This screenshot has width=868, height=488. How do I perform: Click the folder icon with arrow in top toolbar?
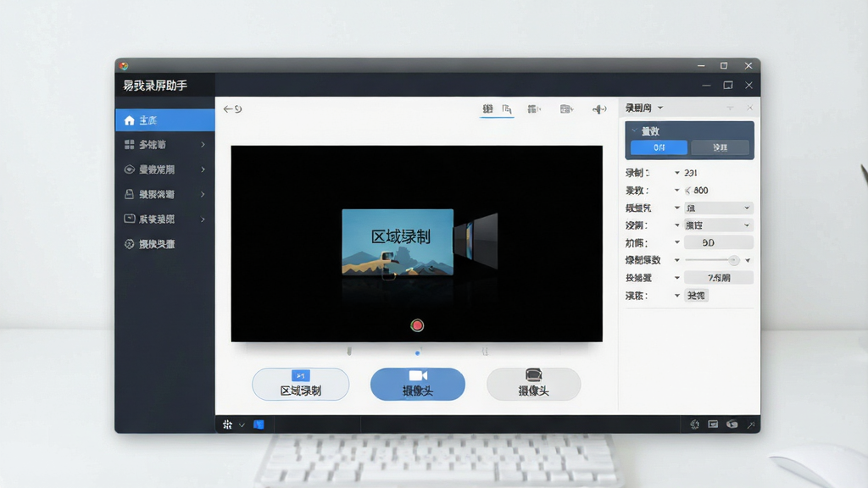coord(566,109)
